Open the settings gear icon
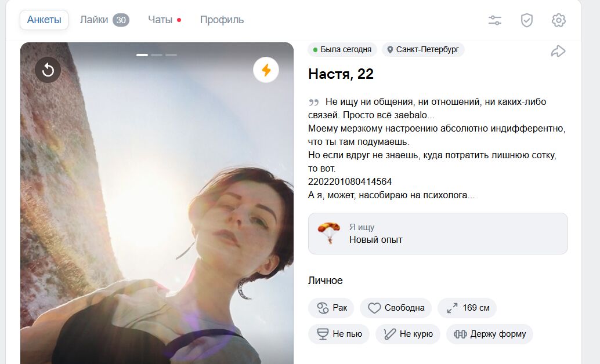This screenshot has width=600, height=364. coord(558,20)
